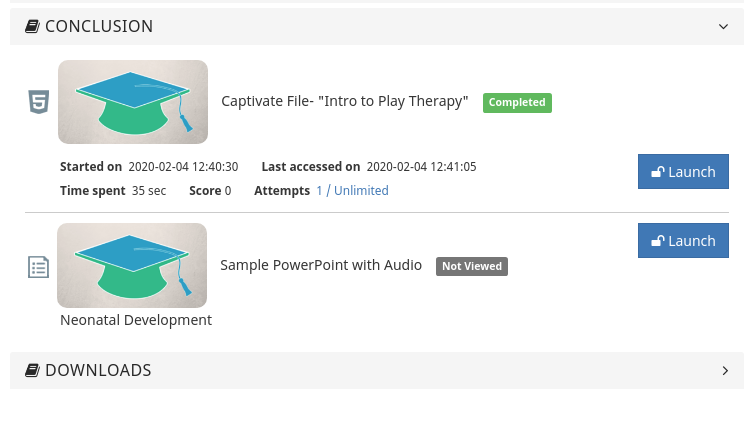Click the Neonatal Development description text

coord(136,321)
